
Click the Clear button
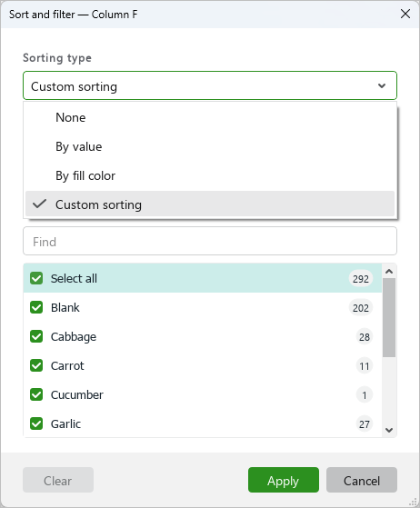[x=58, y=480]
